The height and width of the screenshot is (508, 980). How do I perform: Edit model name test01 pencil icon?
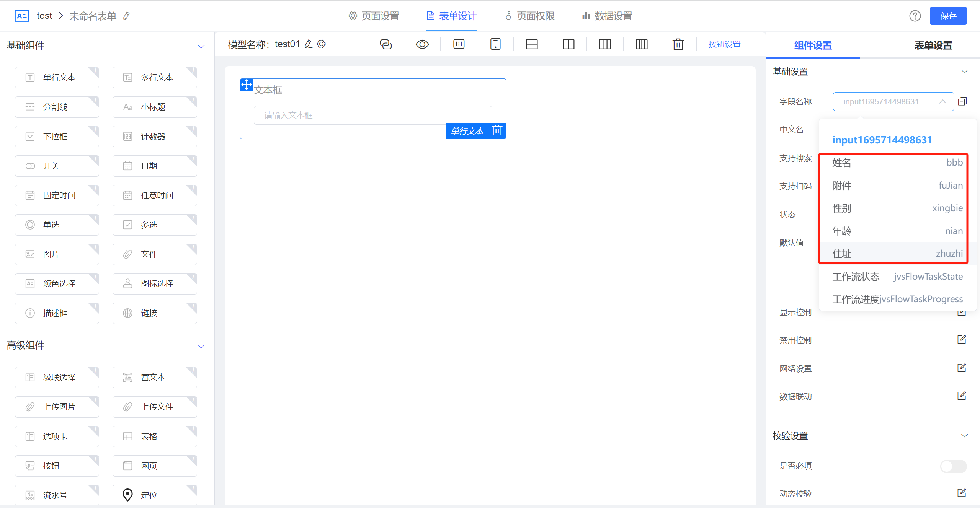click(309, 44)
